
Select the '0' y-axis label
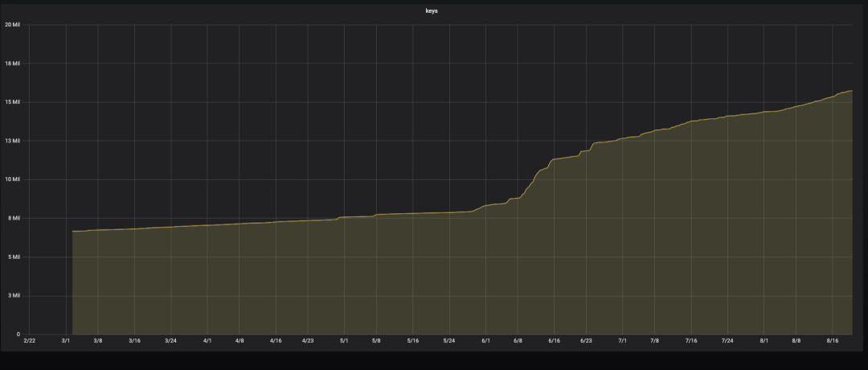18,335
